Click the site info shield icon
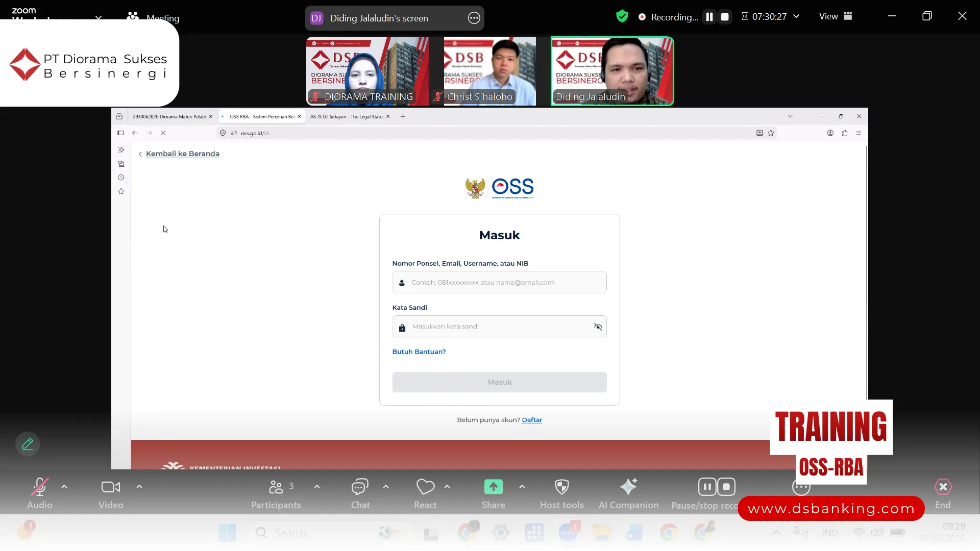The width and height of the screenshot is (980, 551). tap(223, 133)
